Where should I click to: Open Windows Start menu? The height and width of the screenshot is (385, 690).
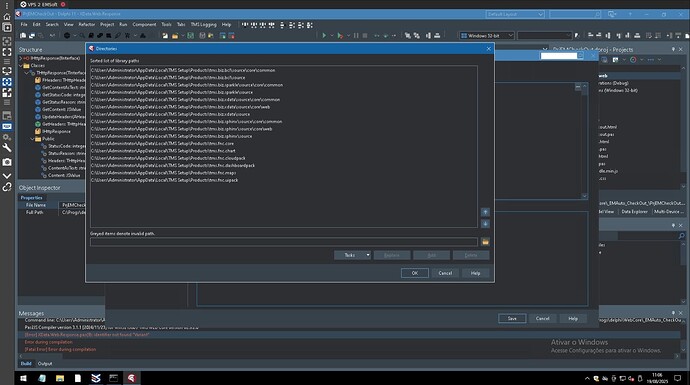23,378
